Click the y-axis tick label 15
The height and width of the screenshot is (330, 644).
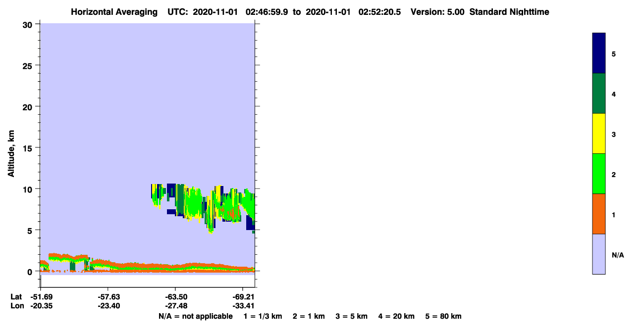(x=29, y=148)
